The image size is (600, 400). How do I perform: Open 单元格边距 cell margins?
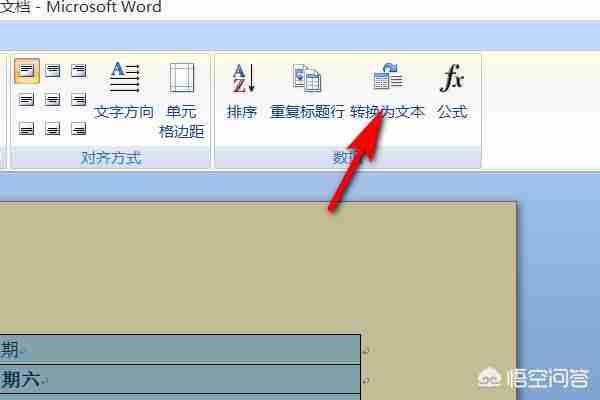(x=182, y=100)
